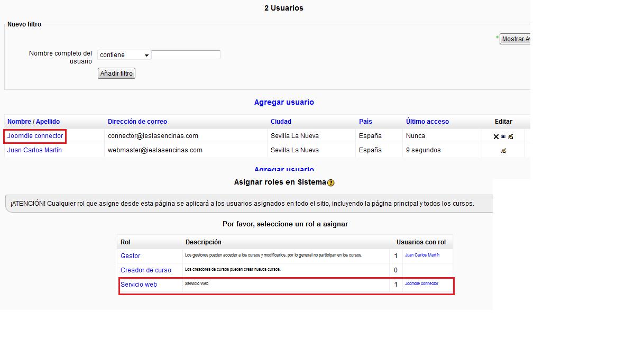Screen dimensions: 644x357
Task: Select the Creador de curso role
Action: tap(146, 270)
